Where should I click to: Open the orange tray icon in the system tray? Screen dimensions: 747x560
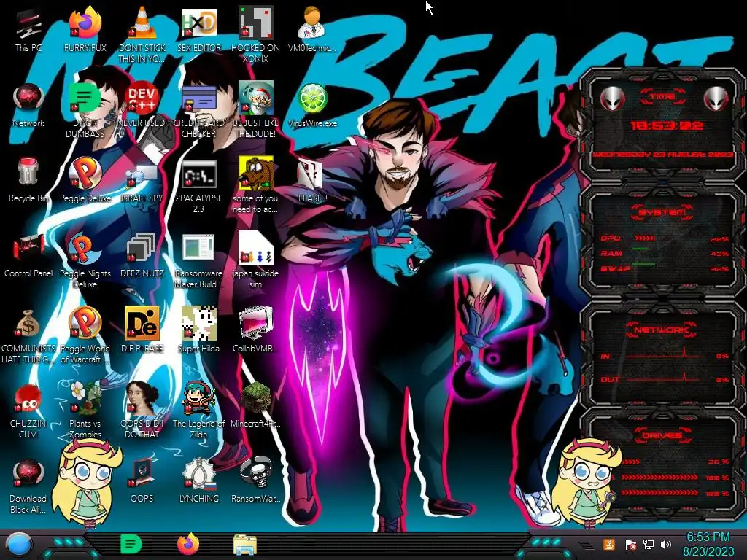click(609, 544)
